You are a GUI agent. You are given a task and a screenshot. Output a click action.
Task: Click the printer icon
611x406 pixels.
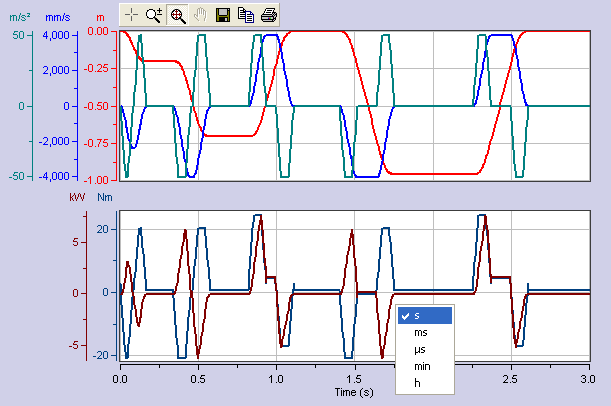coord(268,15)
